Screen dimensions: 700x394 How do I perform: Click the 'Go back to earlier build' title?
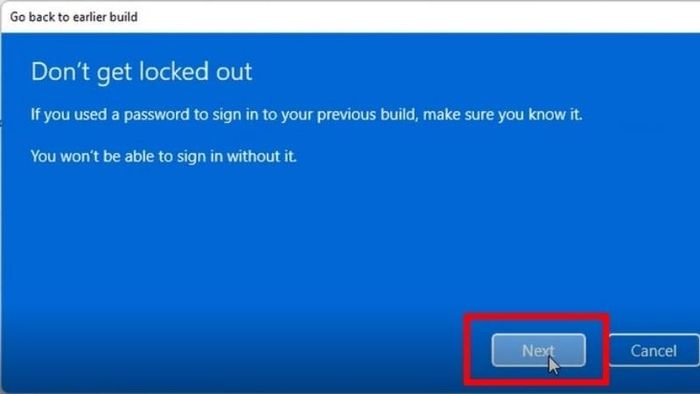(74, 17)
